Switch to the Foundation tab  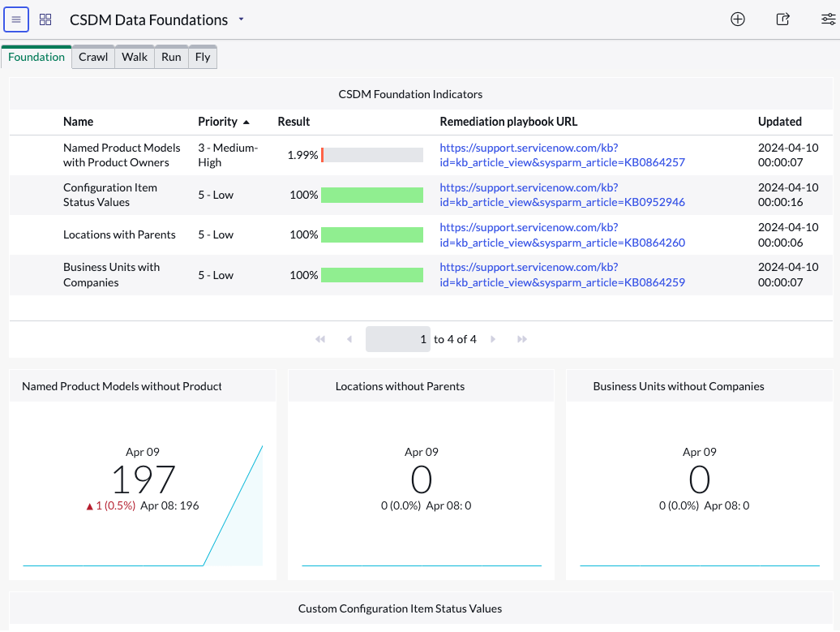coord(36,57)
